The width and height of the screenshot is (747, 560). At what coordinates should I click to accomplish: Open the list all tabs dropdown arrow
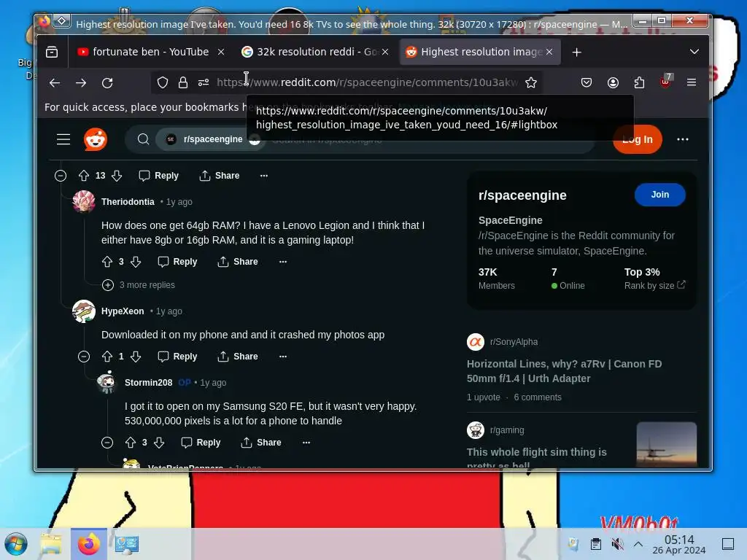694,52
